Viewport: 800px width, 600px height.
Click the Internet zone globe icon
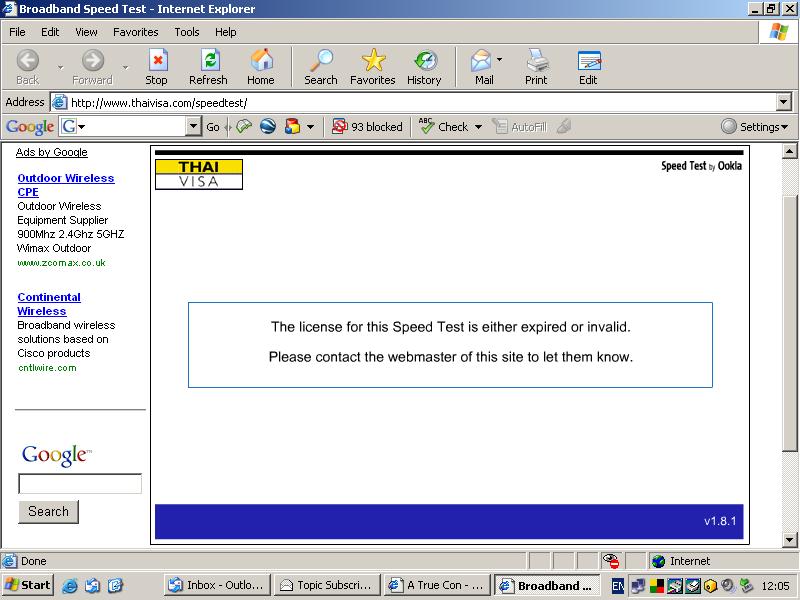659,561
